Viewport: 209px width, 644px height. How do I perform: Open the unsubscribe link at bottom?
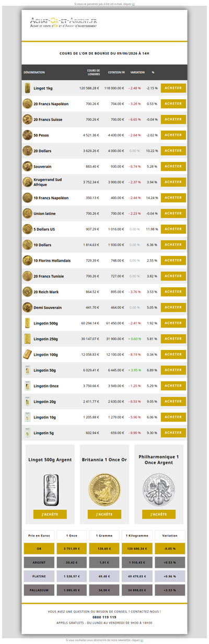click(142, 640)
